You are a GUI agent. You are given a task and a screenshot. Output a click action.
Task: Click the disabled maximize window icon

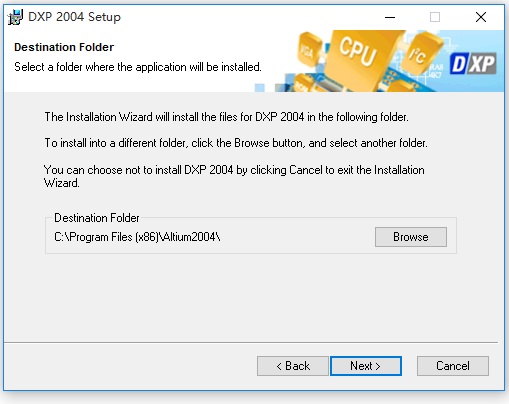pos(435,17)
